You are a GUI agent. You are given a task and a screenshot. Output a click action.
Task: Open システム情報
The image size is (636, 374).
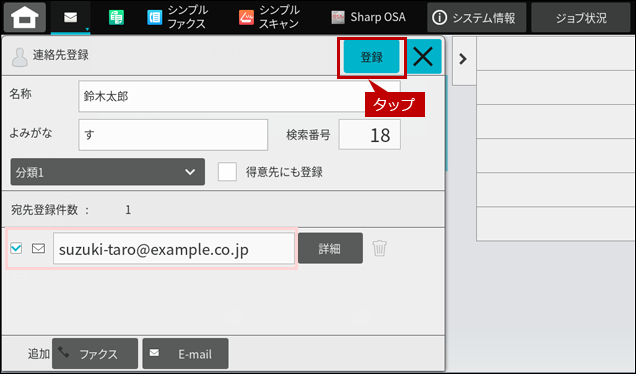[x=477, y=17]
